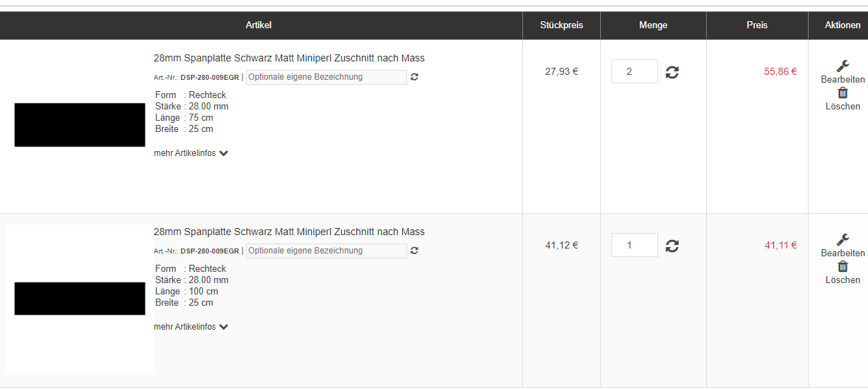Click quantity field showing 2
Screen dimensions: 868x389
[x=634, y=71]
